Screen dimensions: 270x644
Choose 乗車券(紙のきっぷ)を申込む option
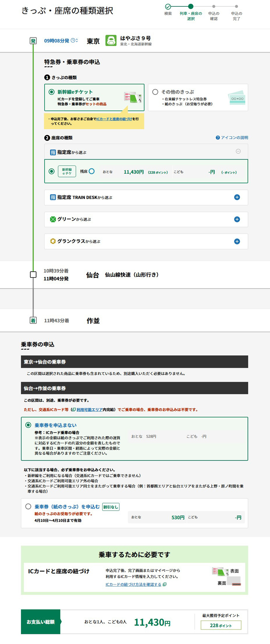pyautogui.click(x=28, y=507)
